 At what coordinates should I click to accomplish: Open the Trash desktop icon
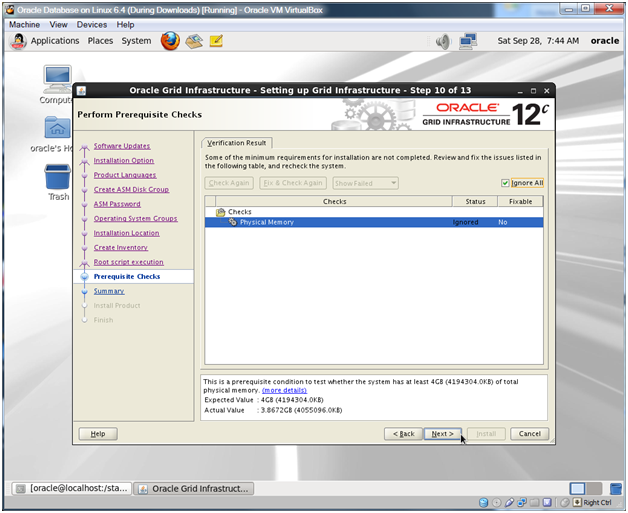[57, 178]
